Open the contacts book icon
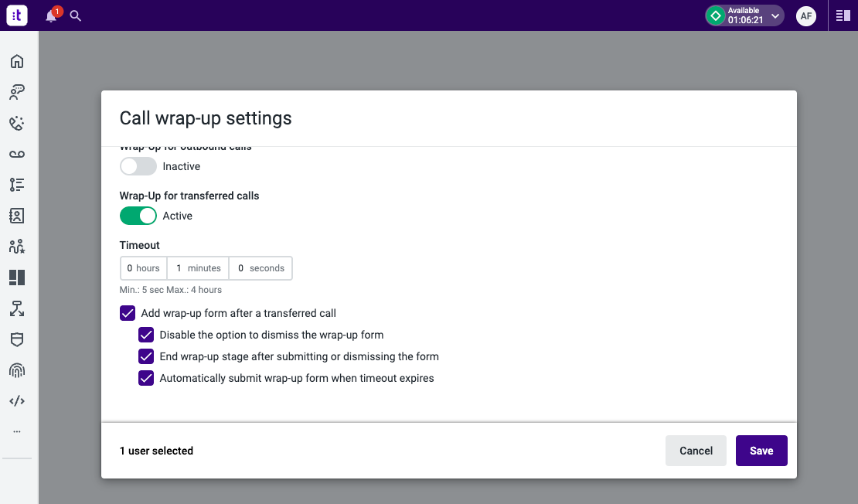The image size is (858, 504). click(x=17, y=216)
